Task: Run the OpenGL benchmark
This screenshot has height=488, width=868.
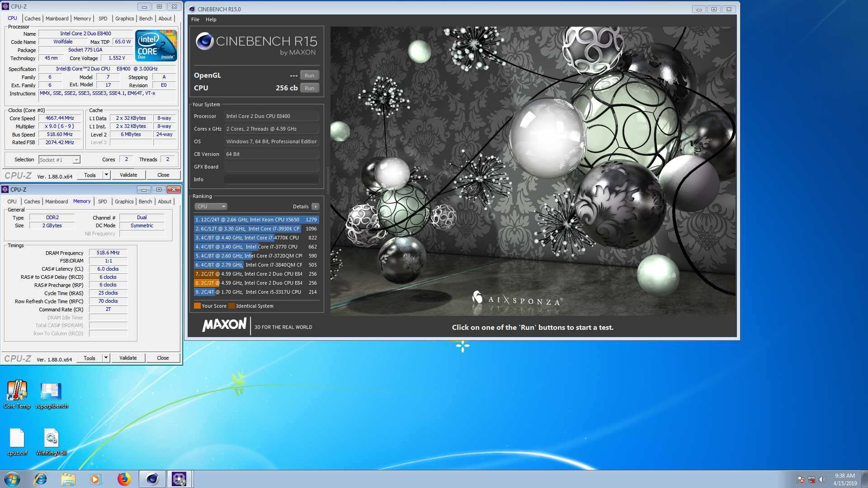Action: pyautogui.click(x=309, y=75)
